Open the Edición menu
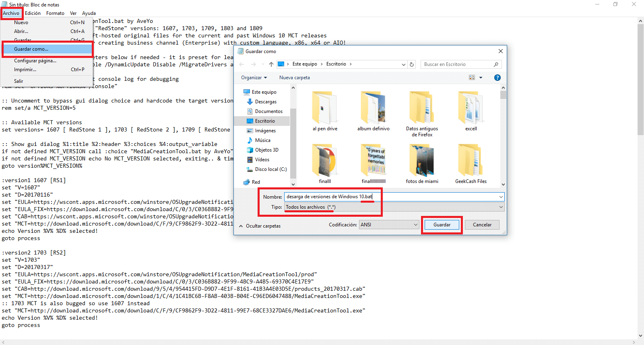The image size is (644, 345). pyautogui.click(x=33, y=13)
